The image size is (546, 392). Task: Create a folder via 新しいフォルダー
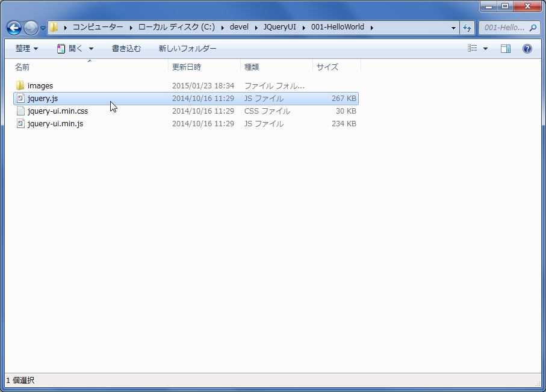(x=187, y=49)
